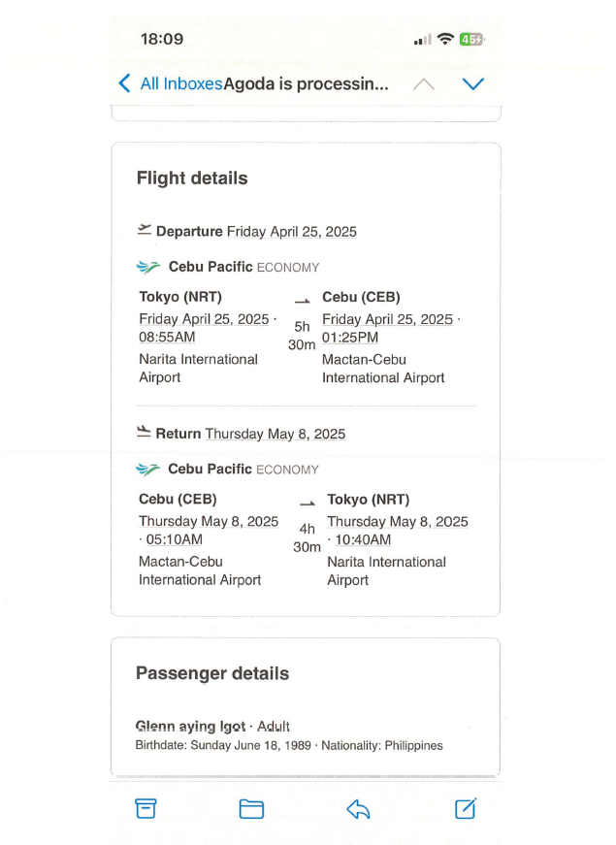The image size is (616, 845).
Task: Tap the departure plane takeoff icon
Action: click(x=145, y=230)
